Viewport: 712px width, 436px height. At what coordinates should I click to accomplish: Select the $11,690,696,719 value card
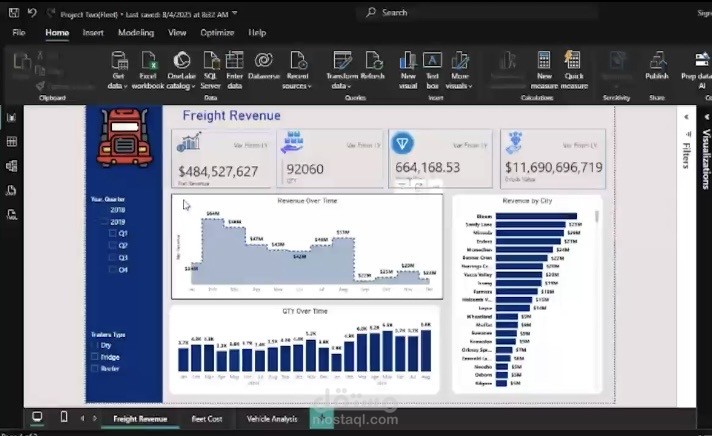(x=553, y=158)
